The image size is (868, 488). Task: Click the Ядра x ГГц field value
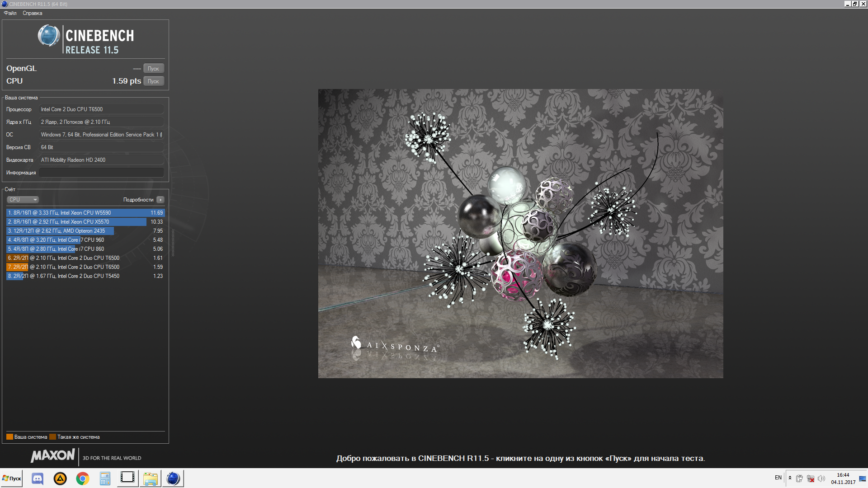tap(101, 122)
